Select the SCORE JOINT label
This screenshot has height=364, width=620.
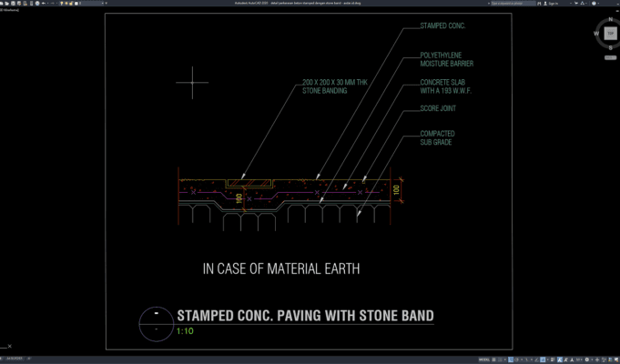[x=438, y=108]
